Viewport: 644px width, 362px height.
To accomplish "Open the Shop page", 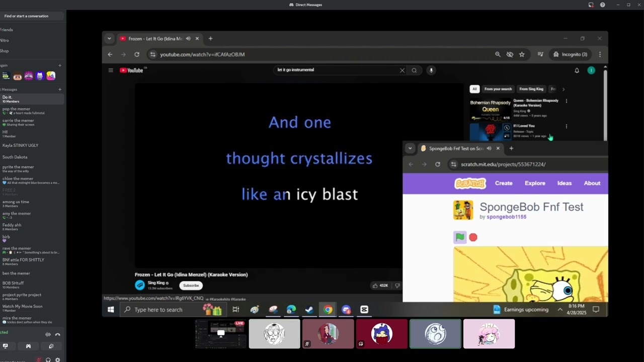I will tap(5, 51).
